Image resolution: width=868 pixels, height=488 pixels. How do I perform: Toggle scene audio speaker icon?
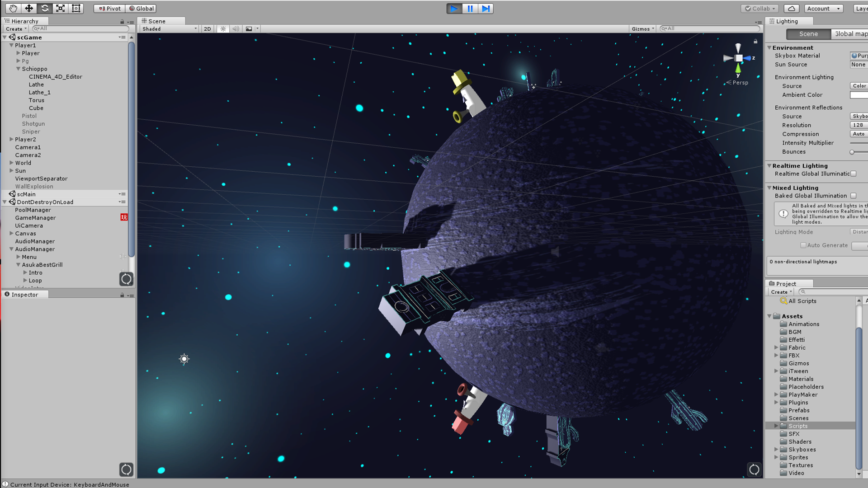pyautogui.click(x=236, y=28)
